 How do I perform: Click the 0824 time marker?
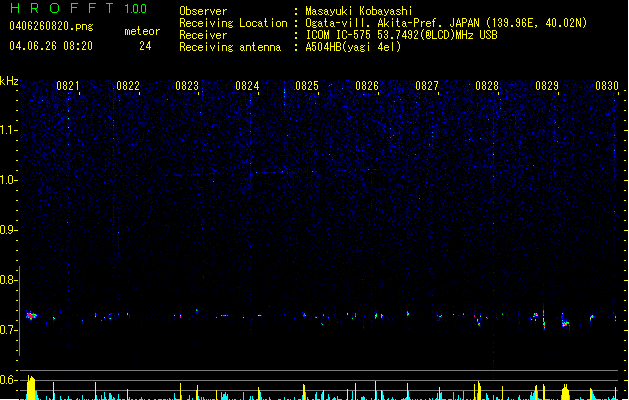point(247,86)
